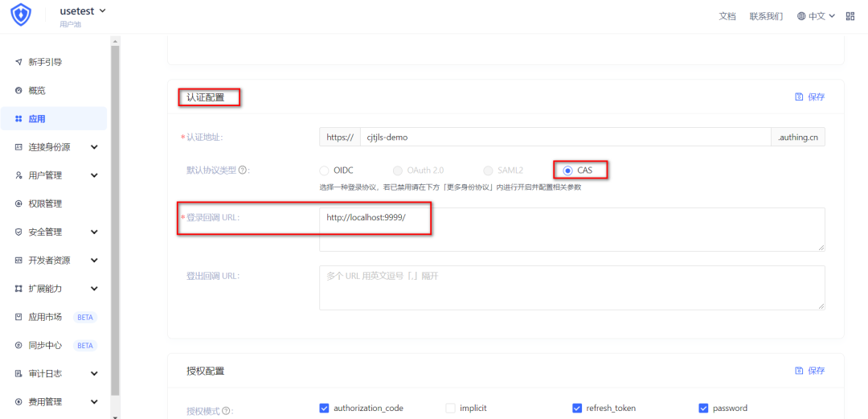This screenshot has height=419, width=868.
Task: Click the 费用管理 icon
Action: pyautogui.click(x=18, y=402)
